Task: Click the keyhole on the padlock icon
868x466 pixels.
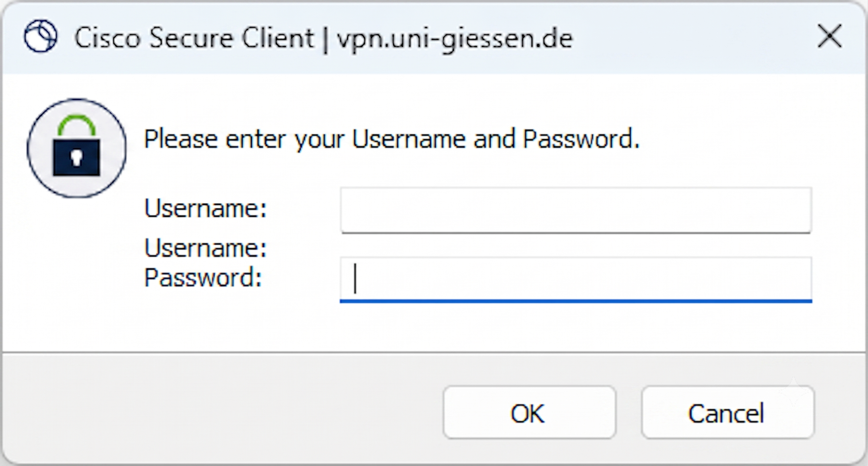Action: click(77, 158)
